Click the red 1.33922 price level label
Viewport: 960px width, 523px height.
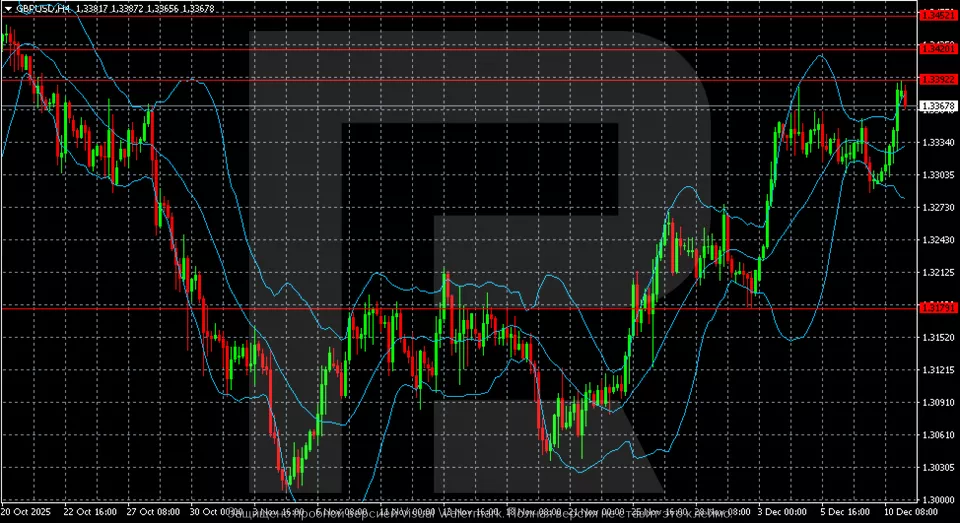(x=939, y=79)
